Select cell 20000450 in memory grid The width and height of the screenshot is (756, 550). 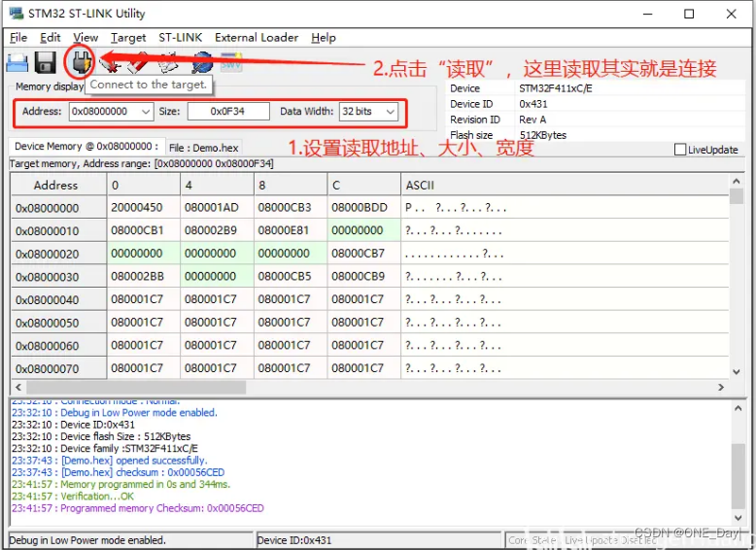click(144, 208)
